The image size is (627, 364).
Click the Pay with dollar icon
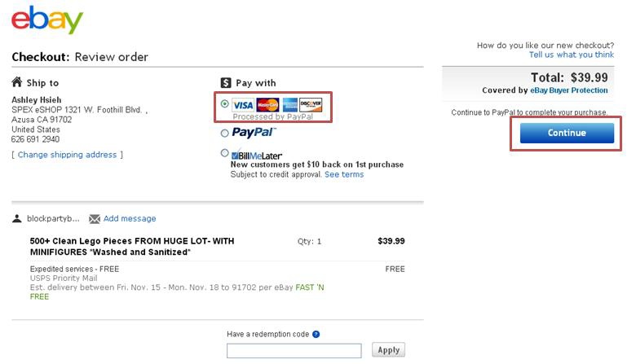[226, 83]
